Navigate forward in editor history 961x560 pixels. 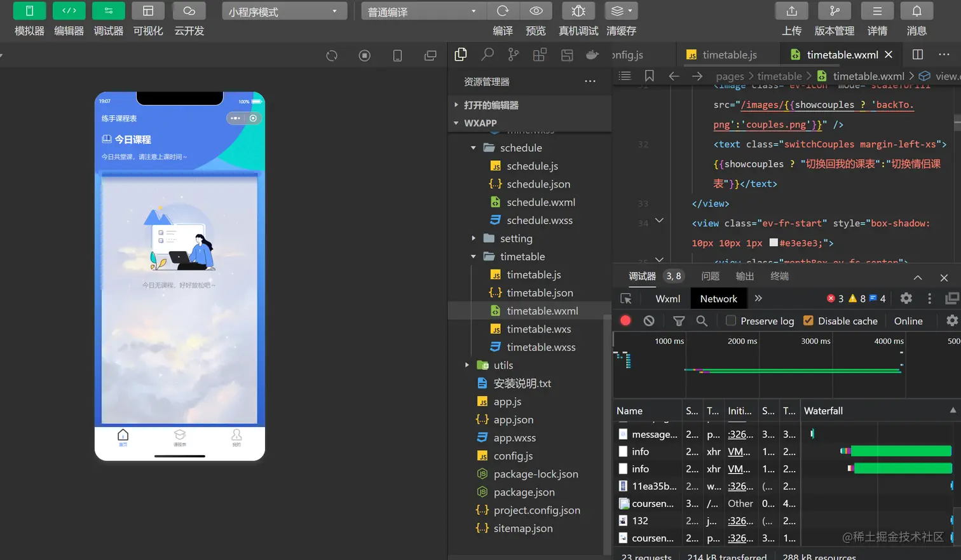pos(697,76)
